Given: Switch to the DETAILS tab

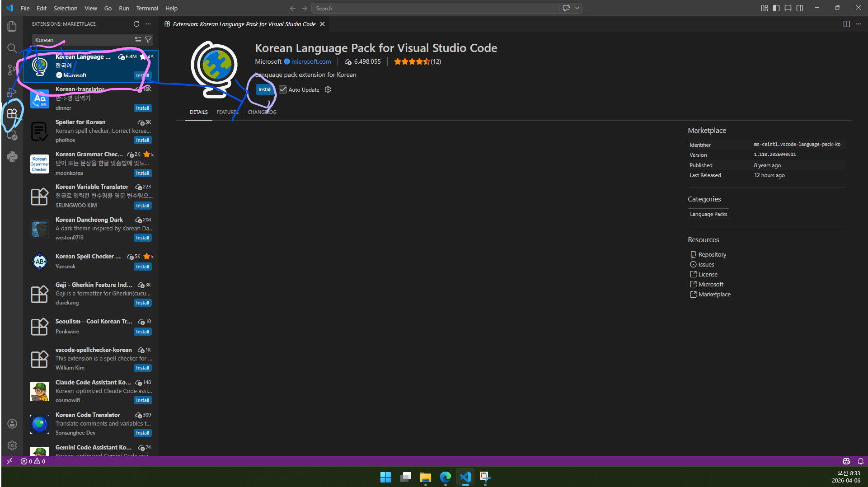Looking at the screenshot, I should (x=199, y=112).
